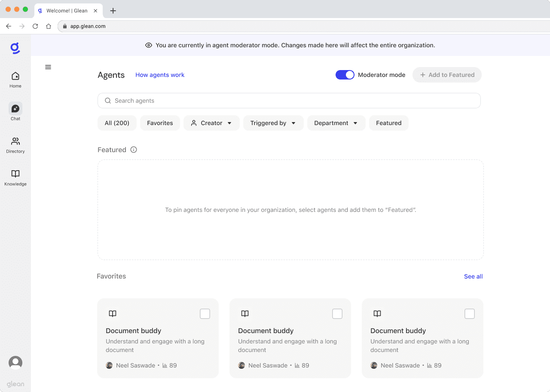Check the third Document buddy card checkbox
This screenshot has height=392, width=550.
click(470, 314)
